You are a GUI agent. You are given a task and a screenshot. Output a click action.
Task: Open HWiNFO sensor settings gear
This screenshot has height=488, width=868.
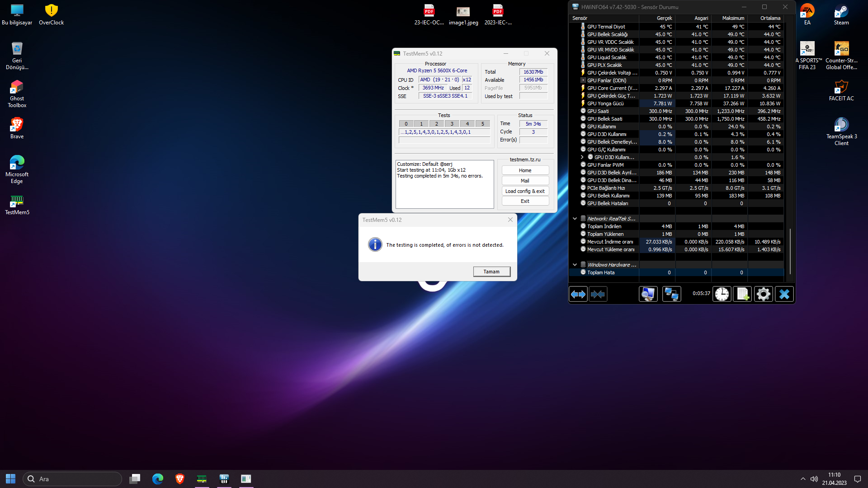point(763,294)
